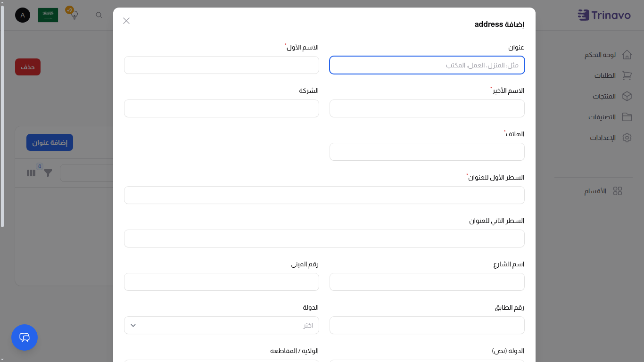The height and width of the screenshot is (362, 644).
Task: Open the folder icon beside التصنيفات
Action: [x=627, y=117]
